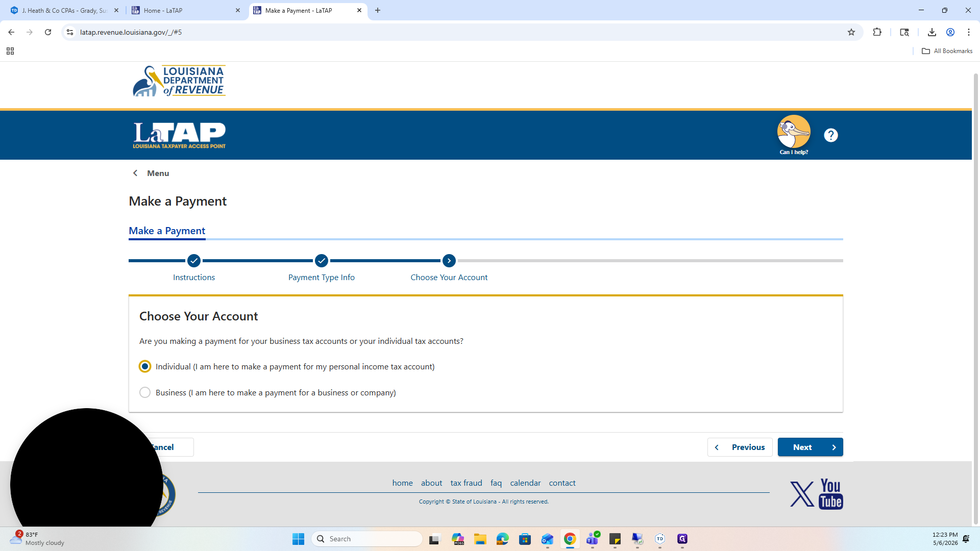This screenshot has height=551, width=980.
Task: Click the Chrome icon on the taskbar
Action: (570, 539)
